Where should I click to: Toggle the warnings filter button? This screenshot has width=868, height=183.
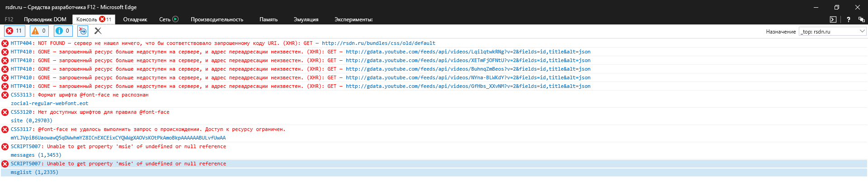39,31
